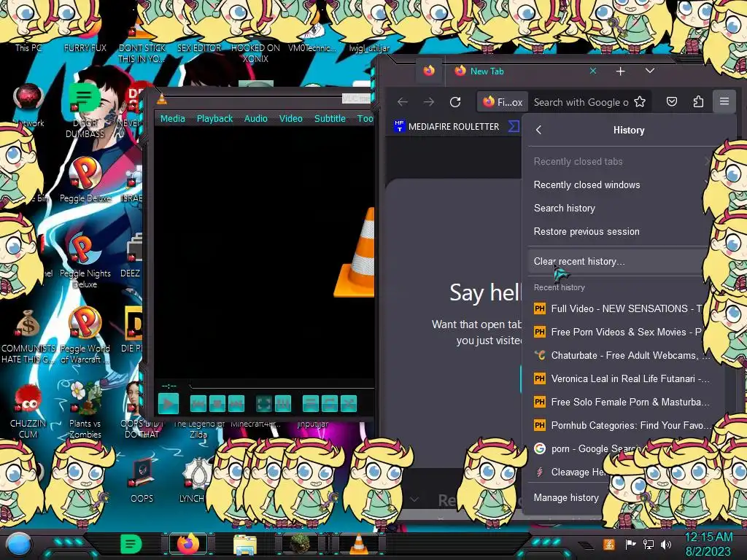The height and width of the screenshot is (560, 747).
Task: Open the volume speaker tray icon
Action: [x=666, y=544]
